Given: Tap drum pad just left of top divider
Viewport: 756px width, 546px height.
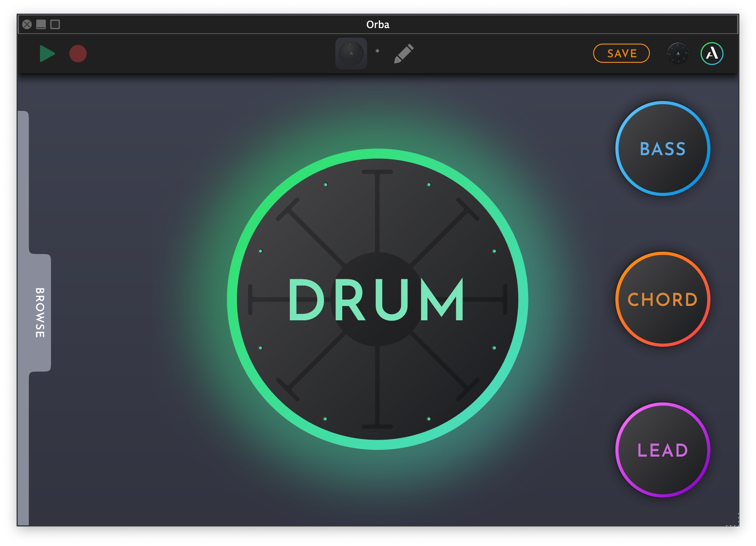Looking at the screenshot, I should [342, 214].
